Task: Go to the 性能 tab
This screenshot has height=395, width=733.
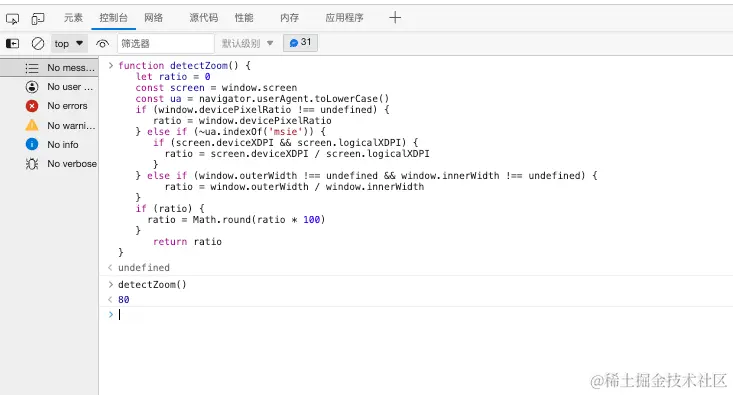Action: pos(244,18)
